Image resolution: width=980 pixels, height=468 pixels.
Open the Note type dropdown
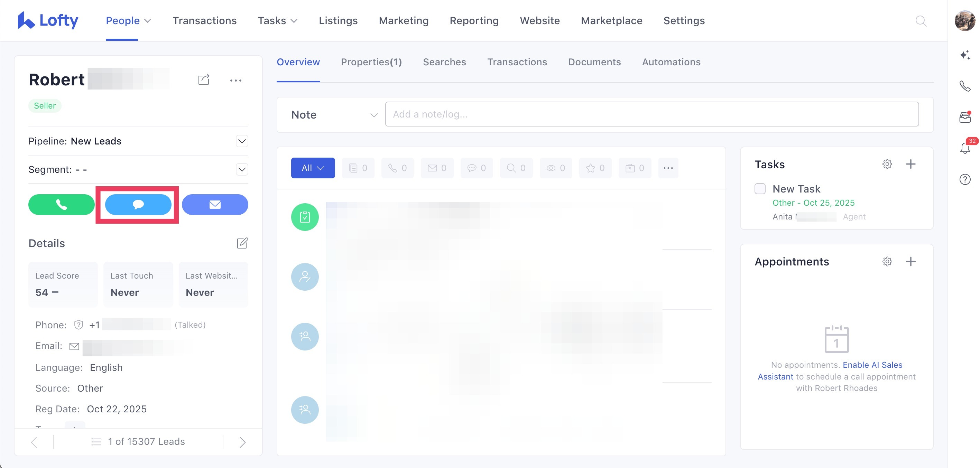click(334, 115)
